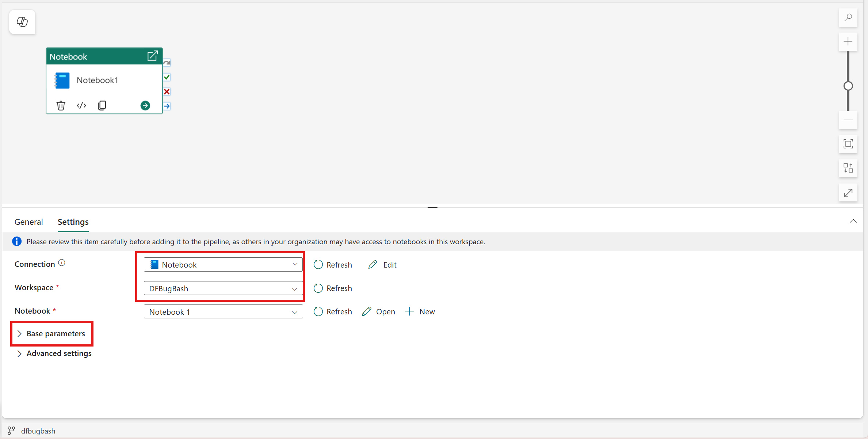Open Notebook1 in a new window
Viewport: 868px width, 439px height.
click(153, 56)
